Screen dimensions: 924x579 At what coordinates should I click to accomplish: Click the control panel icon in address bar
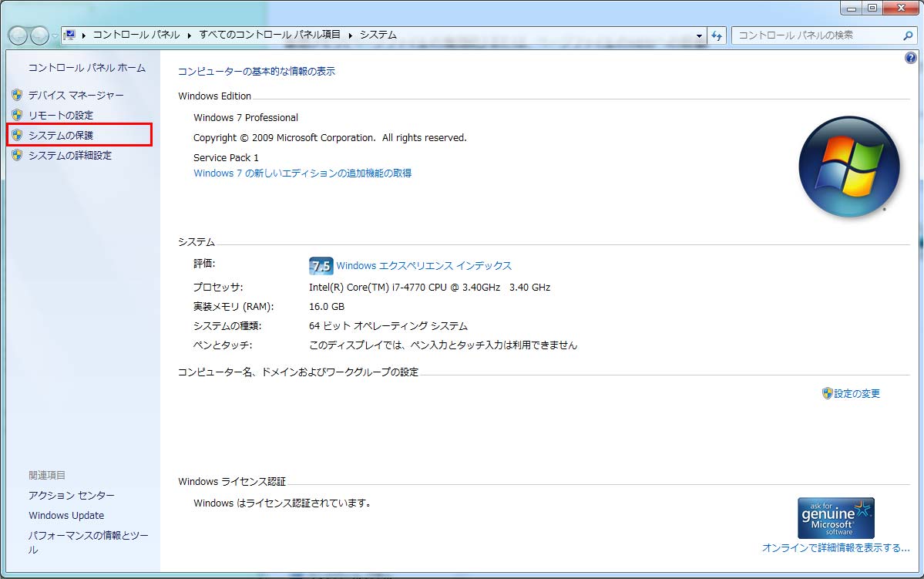pos(69,35)
